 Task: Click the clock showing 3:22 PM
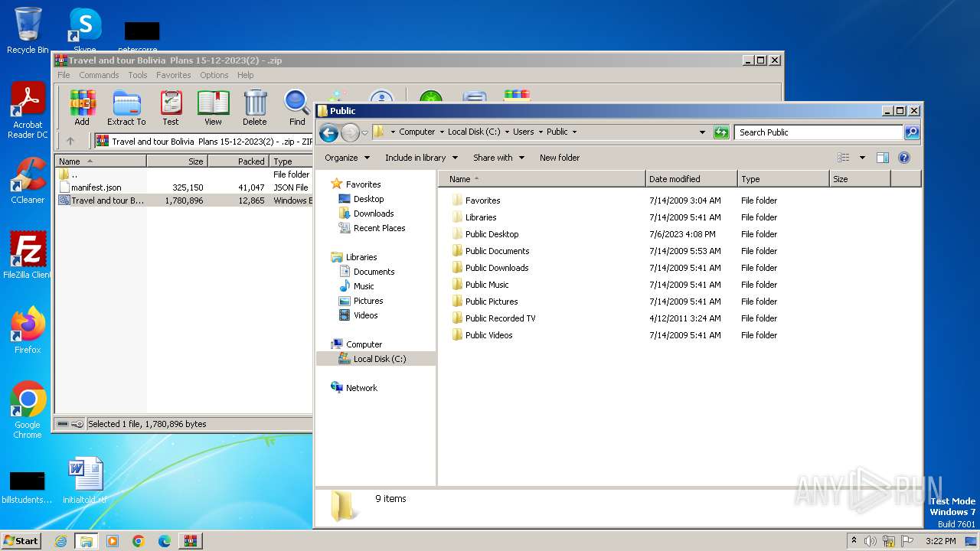pos(940,541)
